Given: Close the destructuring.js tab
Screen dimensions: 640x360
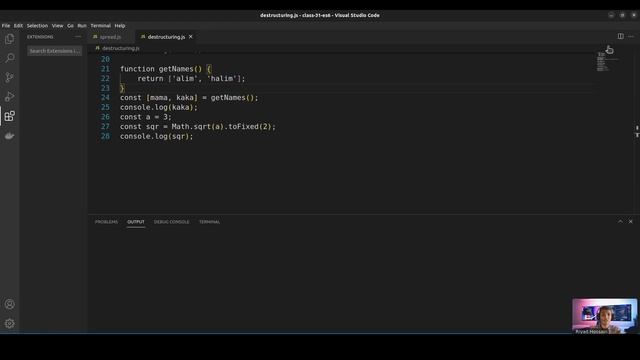Looking at the screenshot, I should coord(191,37).
